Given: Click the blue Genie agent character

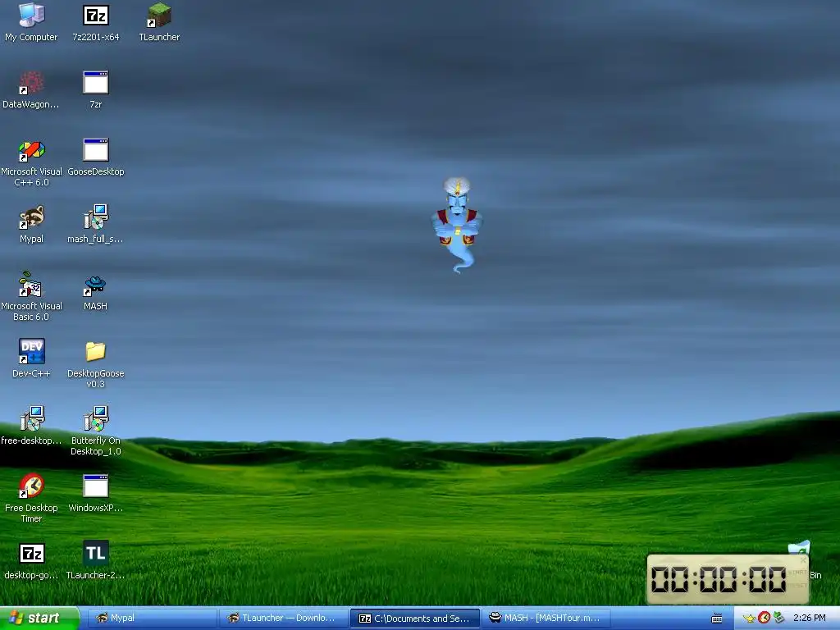Looking at the screenshot, I should 457,225.
